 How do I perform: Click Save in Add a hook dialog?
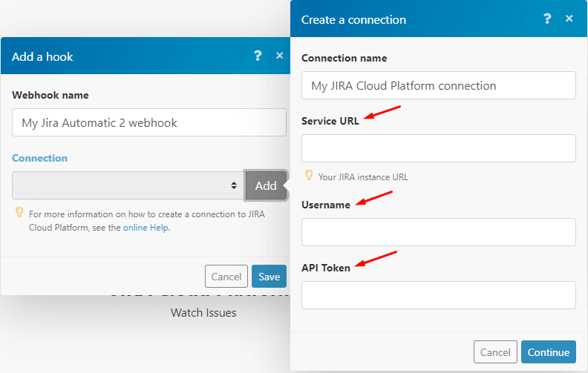[269, 277]
